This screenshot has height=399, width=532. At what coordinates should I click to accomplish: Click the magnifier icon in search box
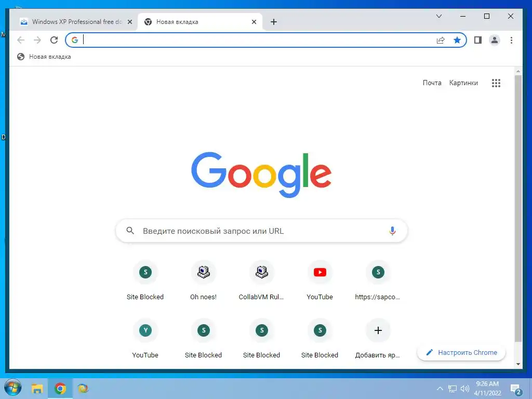(130, 231)
